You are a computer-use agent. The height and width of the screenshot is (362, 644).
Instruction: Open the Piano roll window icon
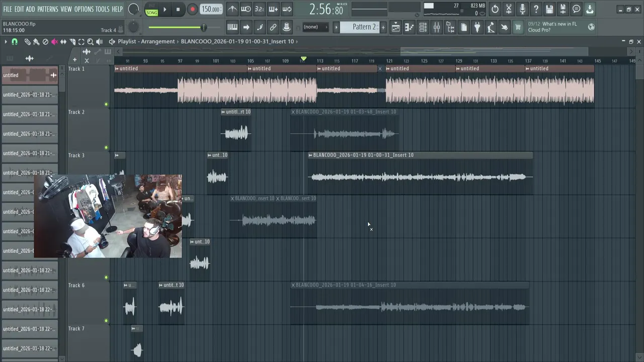[x=410, y=27]
